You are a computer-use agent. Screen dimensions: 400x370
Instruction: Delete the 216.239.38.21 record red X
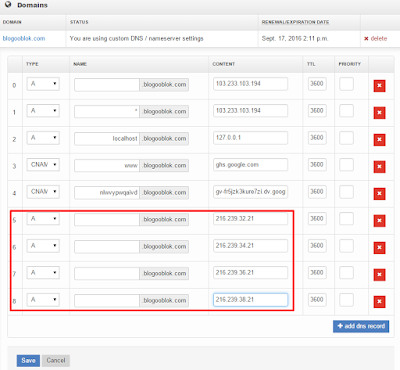[x=379, y=302]
